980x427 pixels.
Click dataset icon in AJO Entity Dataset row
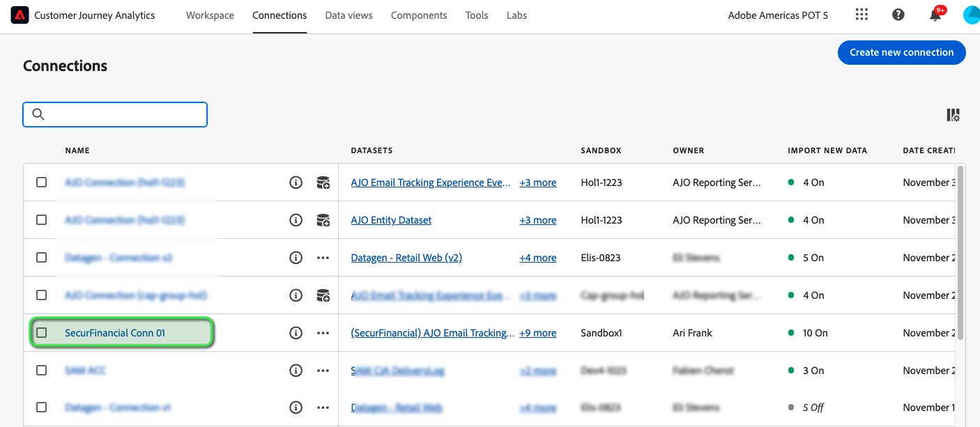tap(323, 220)
